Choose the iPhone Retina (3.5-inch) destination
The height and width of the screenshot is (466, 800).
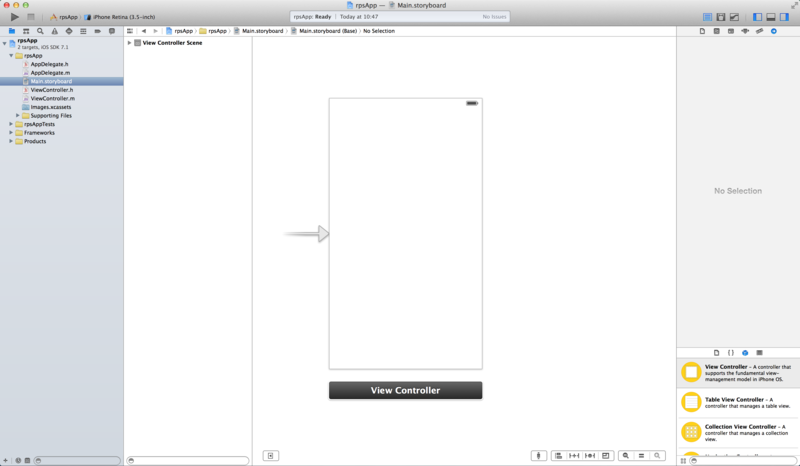[120, 17]
